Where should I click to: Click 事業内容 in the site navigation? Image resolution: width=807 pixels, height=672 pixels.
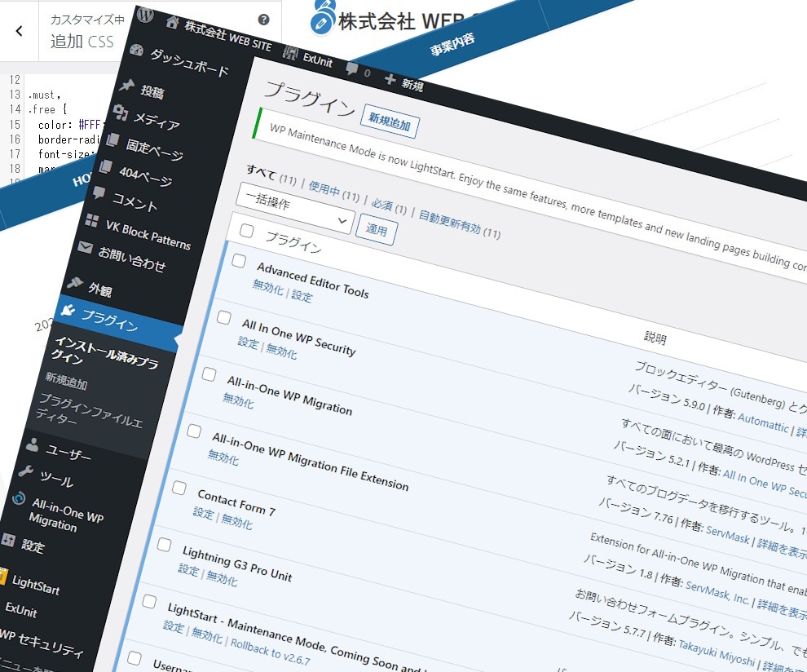pyautogui.click(x=452, y=44)
